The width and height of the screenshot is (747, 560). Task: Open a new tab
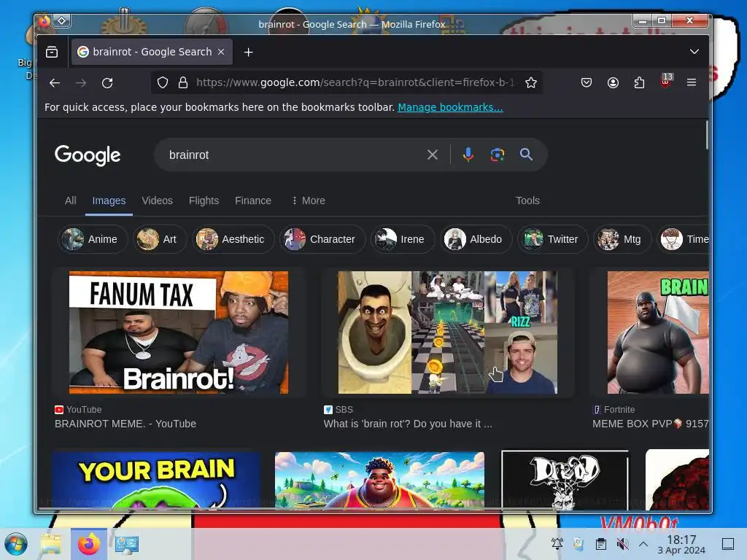click(x=248, y=52)
